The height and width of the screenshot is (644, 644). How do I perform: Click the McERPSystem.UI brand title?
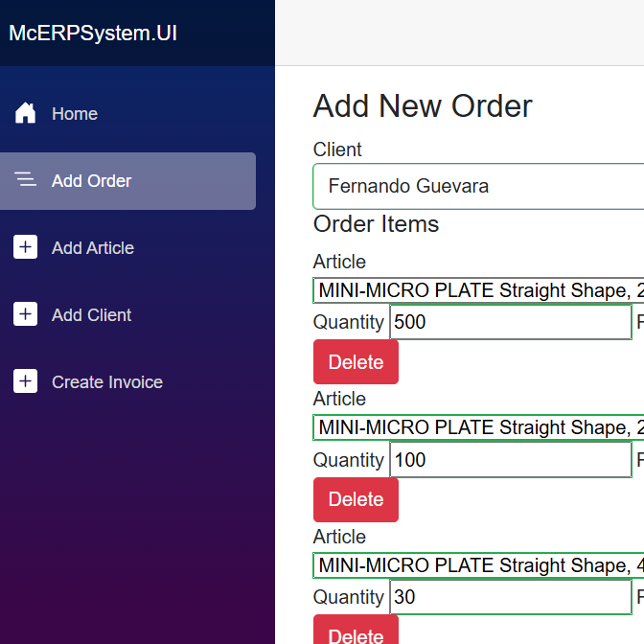93,33
